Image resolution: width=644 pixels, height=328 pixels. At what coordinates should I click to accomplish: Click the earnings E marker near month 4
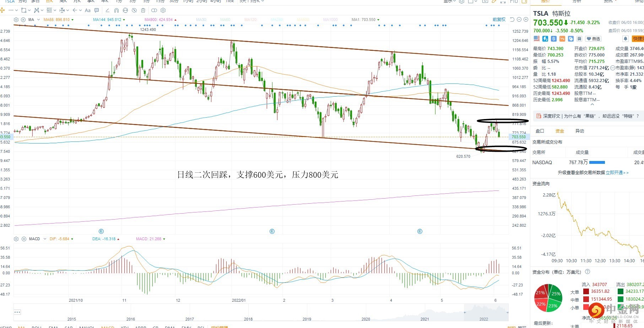[420, 231]
